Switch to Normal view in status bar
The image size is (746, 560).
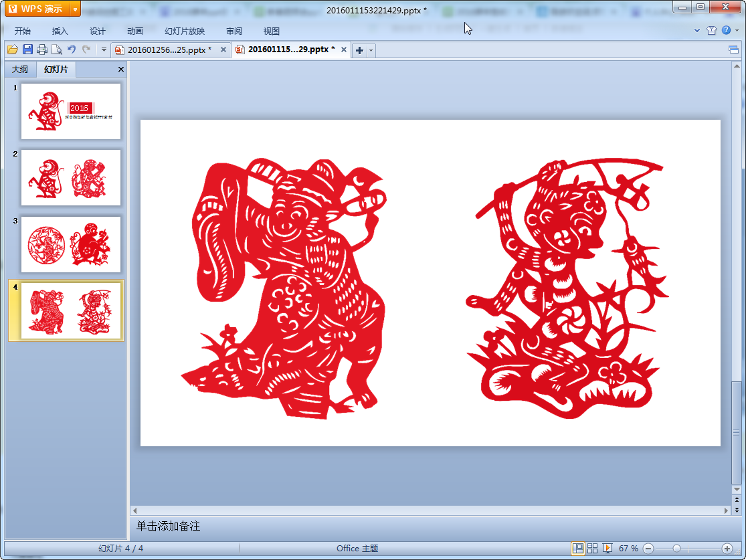point(578,549)
